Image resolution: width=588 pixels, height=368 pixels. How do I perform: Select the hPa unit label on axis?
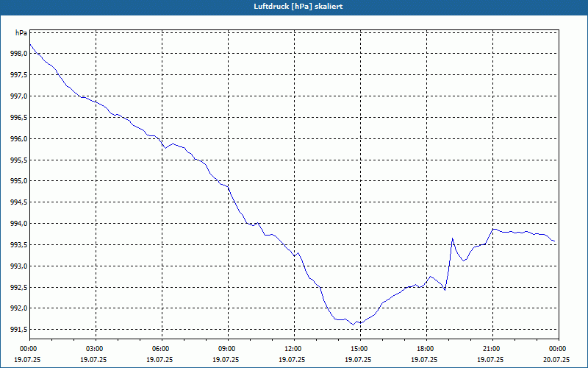click(21, 32)
